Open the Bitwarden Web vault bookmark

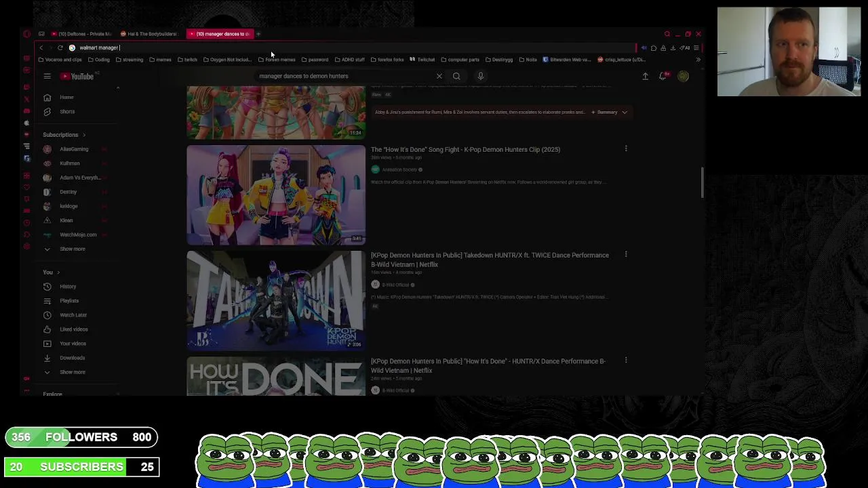point(567,60)
